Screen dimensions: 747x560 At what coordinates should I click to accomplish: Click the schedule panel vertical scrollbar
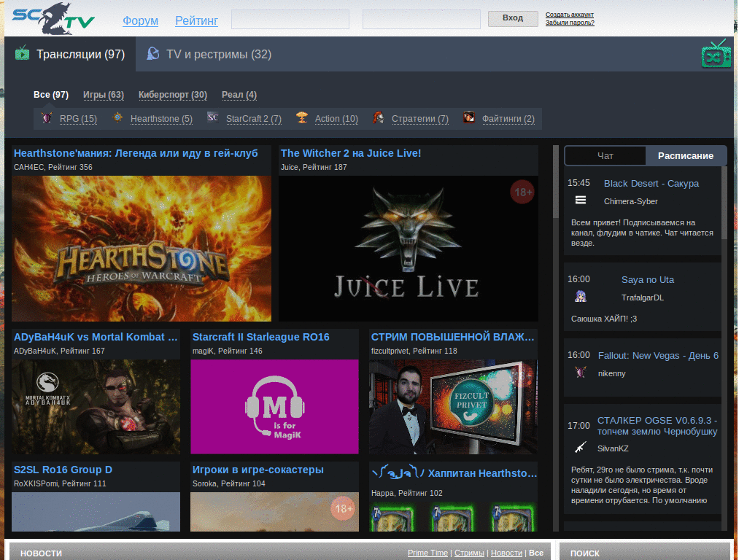[724, 343]
